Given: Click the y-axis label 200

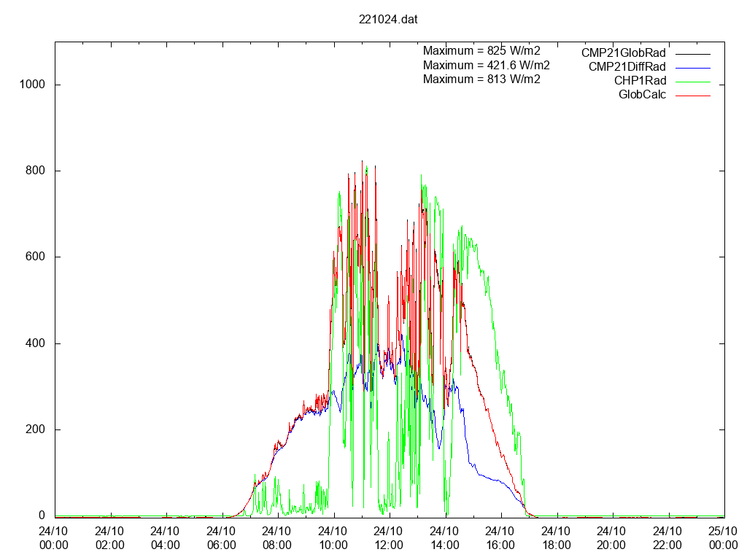Looking at the screenshot, I should tap(35, 429).
